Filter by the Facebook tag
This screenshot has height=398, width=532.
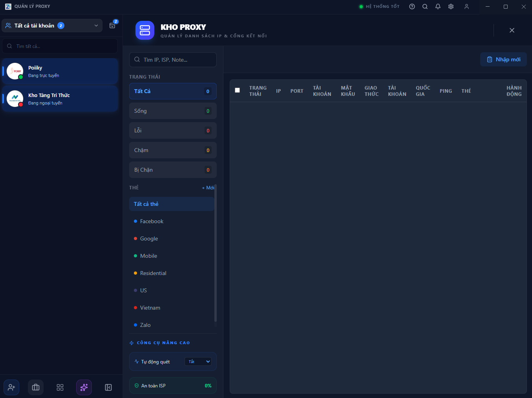pos(152,221)
